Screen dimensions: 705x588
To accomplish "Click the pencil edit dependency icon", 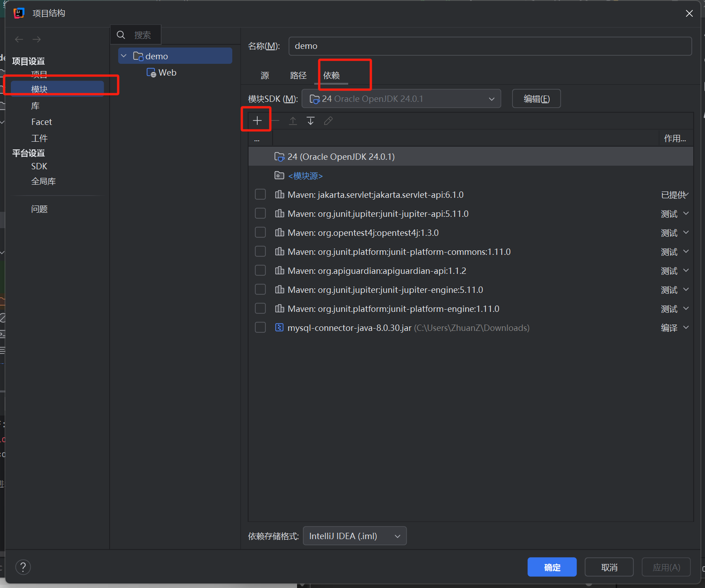I will (328, 121).
